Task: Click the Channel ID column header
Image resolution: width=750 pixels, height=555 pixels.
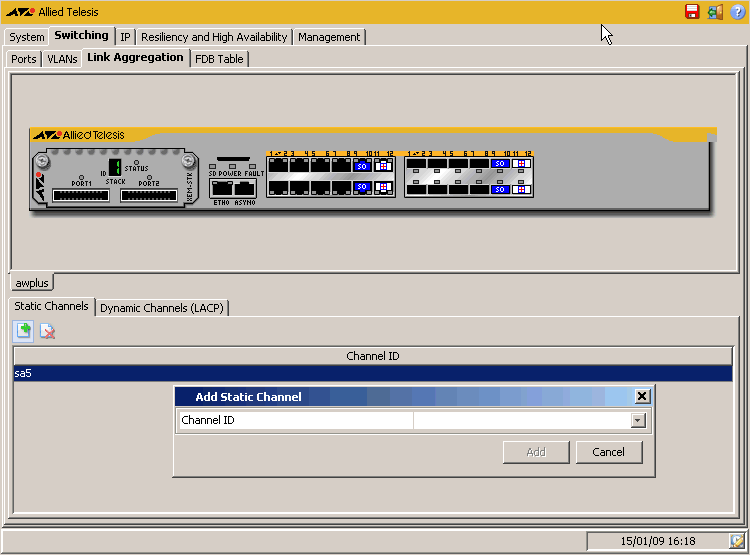Action: point(373,356)
